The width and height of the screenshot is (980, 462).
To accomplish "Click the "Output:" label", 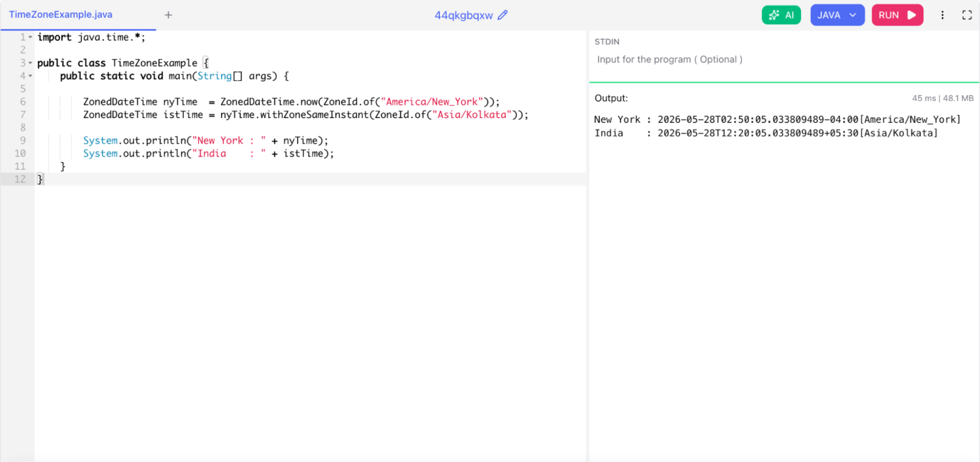I will (x=611, y=98).
